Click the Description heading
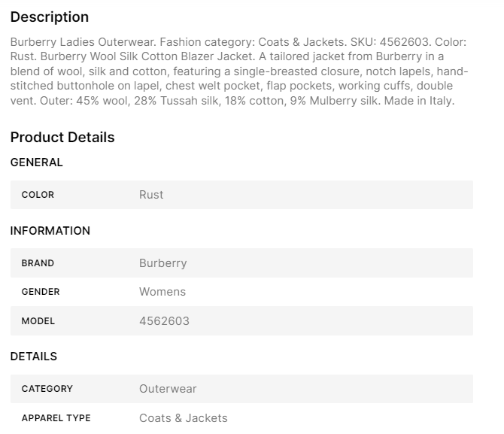Viewport: 504px width, 434px height. point(50,17)
